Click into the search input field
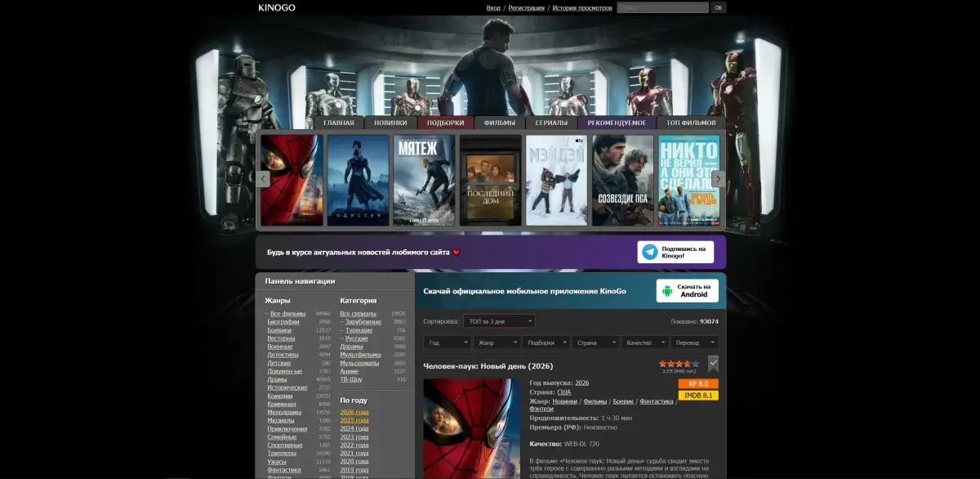 [x=662, y=7]
